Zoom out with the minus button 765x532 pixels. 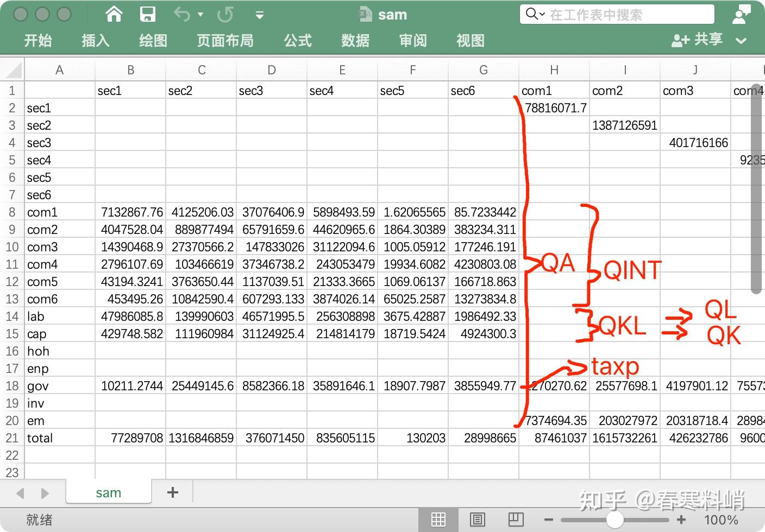pyautogui.click(x=549, y=520)
